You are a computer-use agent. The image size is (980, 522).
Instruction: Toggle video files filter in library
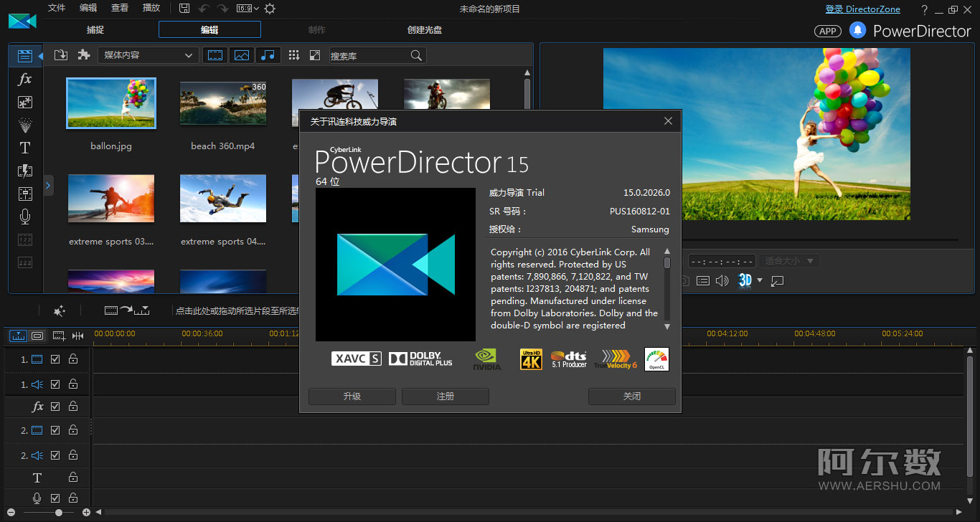[215, 55]
